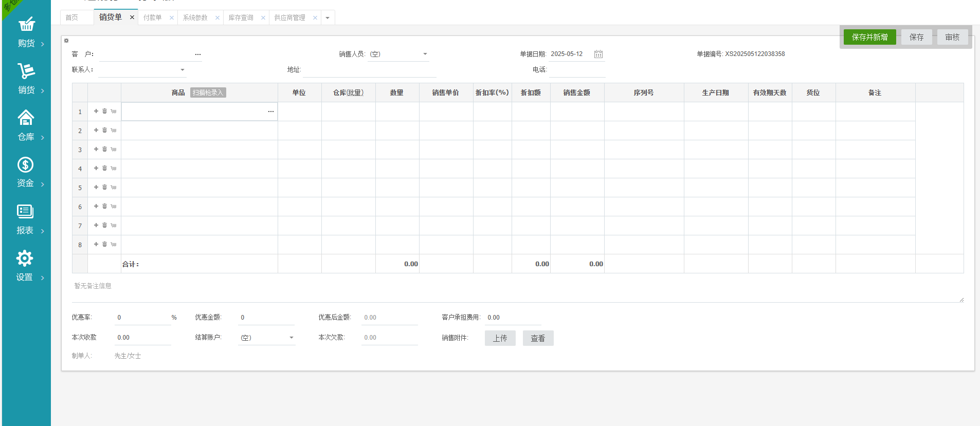Close the 付款单 tab

point(172,17)
